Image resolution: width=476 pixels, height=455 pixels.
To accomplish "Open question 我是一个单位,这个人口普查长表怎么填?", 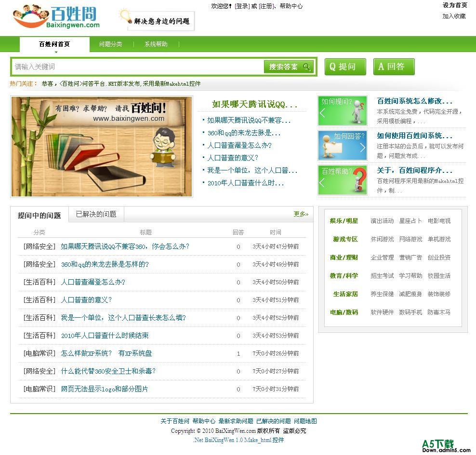I will point(123,318).
